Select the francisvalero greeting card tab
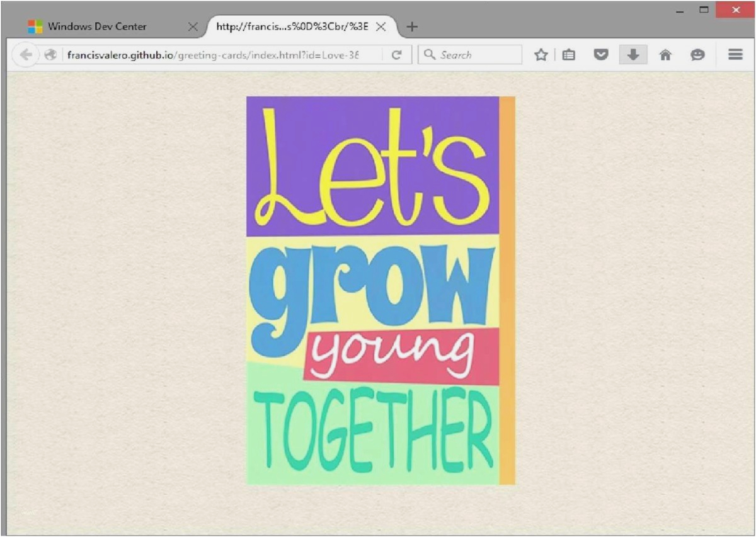The height and width of the screenshot is (537, 756). click(x=302, y=27)
